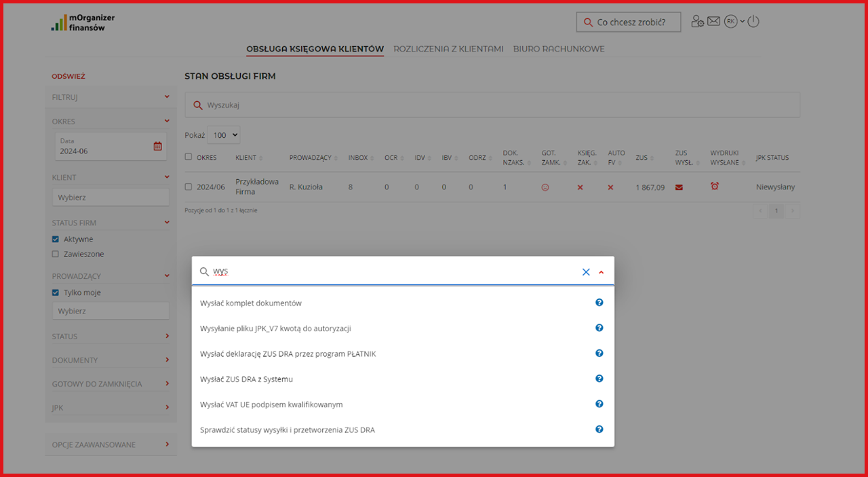The image size is (868, 477).
Task: Tick the select-all checkbox in table header
Action: click(189, 157)
